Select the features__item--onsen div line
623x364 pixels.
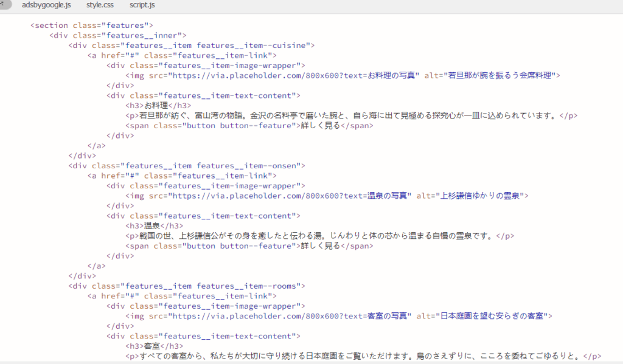pos(187,165)
